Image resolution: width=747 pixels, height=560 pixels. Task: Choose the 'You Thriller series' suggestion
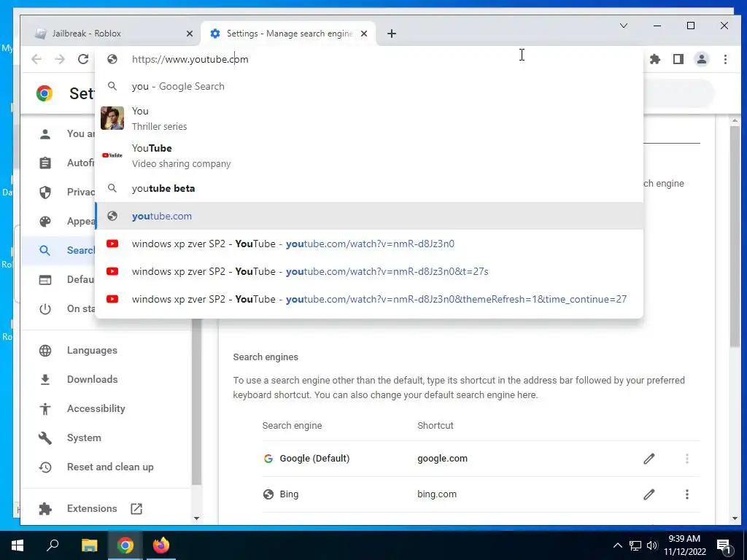click(x=369, y=118)
